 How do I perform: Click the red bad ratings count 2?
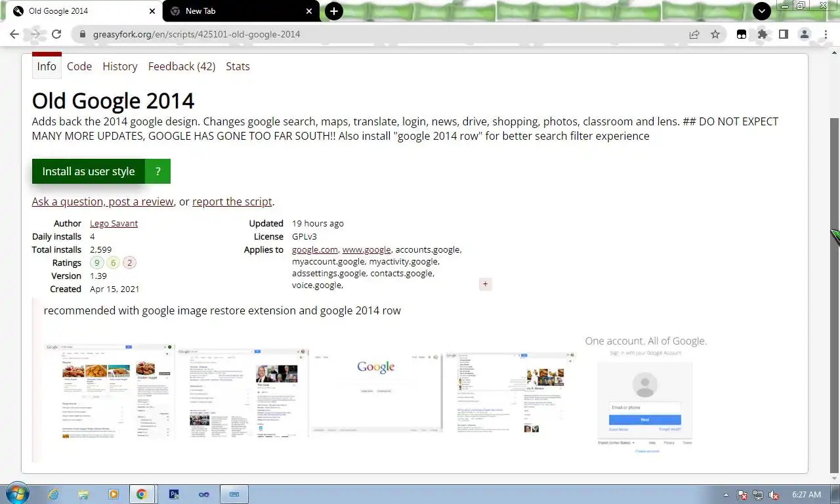[x=129, y=262]
